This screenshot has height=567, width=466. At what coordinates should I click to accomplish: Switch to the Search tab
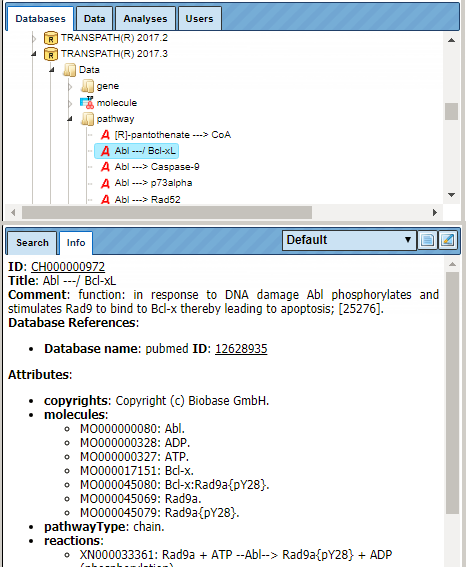(x=32, y=243)
